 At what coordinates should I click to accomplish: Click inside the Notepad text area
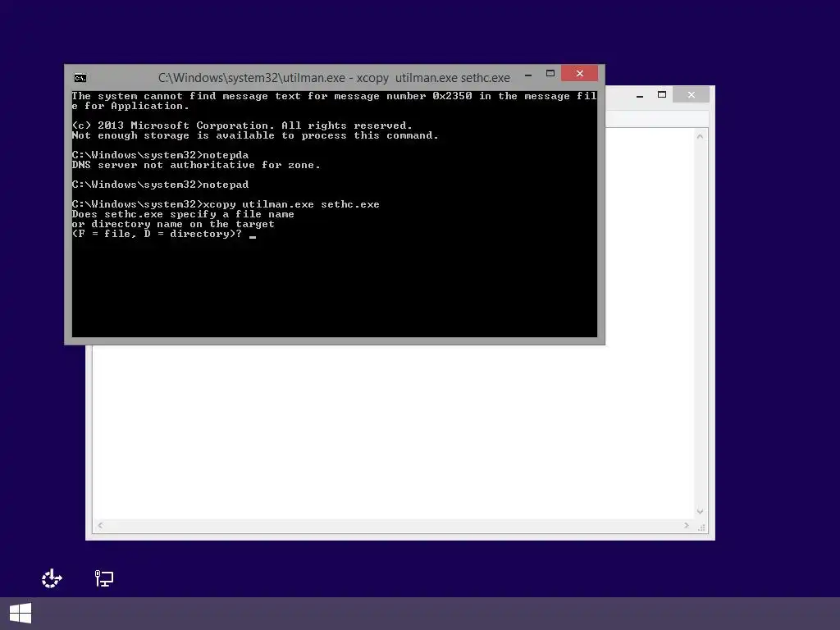[394, 431]
